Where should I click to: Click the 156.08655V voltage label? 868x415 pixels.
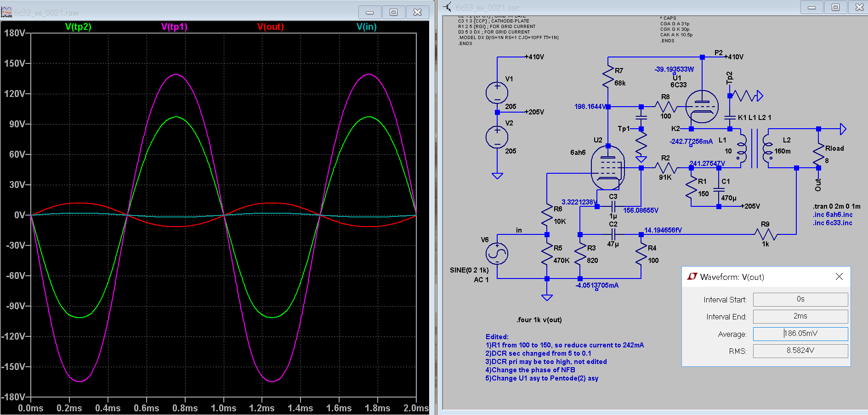[641, 210]
